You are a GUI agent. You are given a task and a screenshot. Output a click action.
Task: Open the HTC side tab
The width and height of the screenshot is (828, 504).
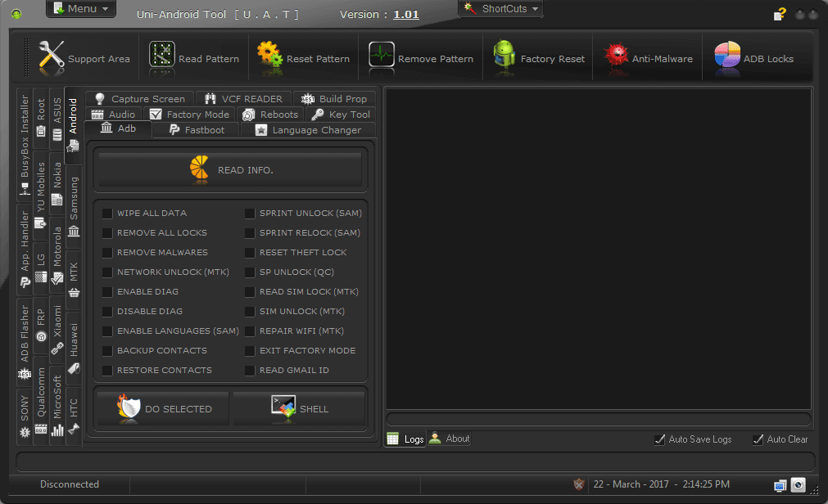coord(74,417)
